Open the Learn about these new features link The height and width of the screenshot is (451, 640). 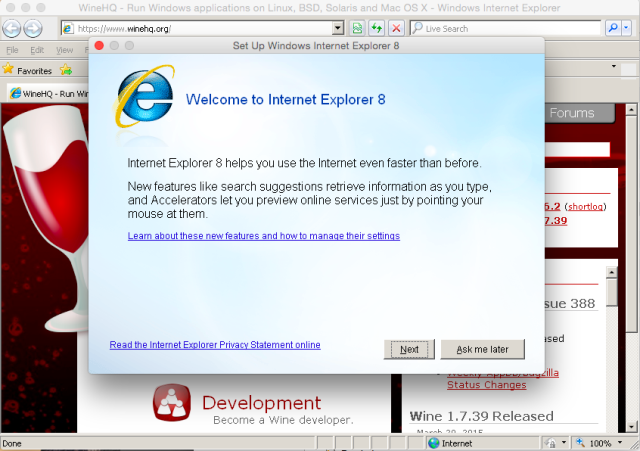[264, 236]
